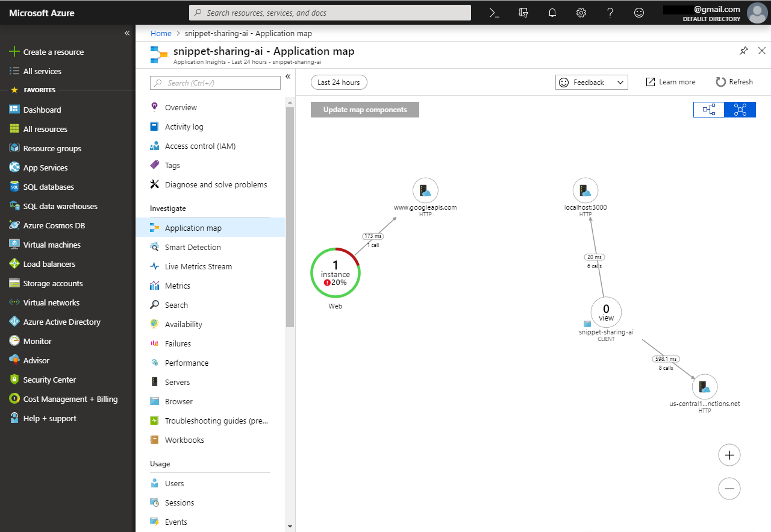Viewport: 771px width, 532px height.
Task: Click Help + support icon
Action: point(14,418)
